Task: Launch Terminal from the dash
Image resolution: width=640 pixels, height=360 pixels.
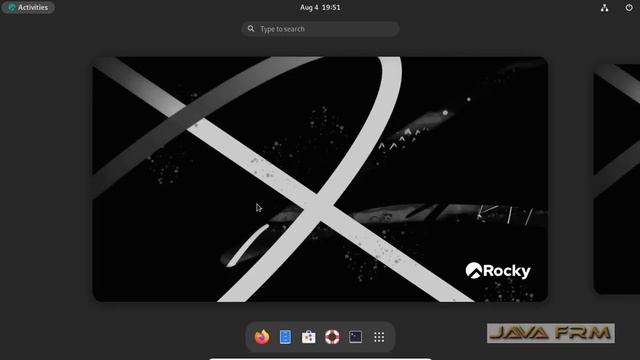Action: tap(356, 337)
